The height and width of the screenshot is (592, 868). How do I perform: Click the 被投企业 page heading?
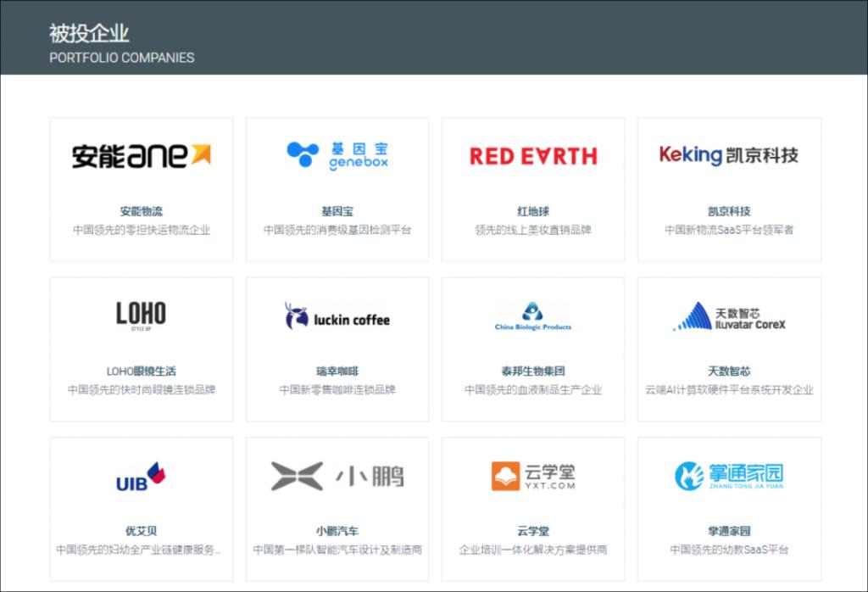pos(89,33)
